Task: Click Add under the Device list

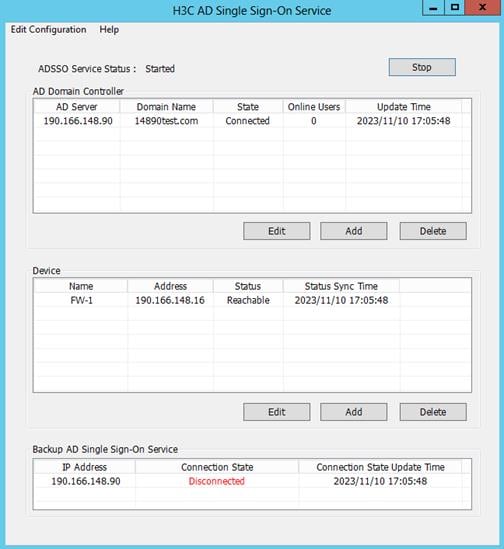Action: [x=354, y=412]
